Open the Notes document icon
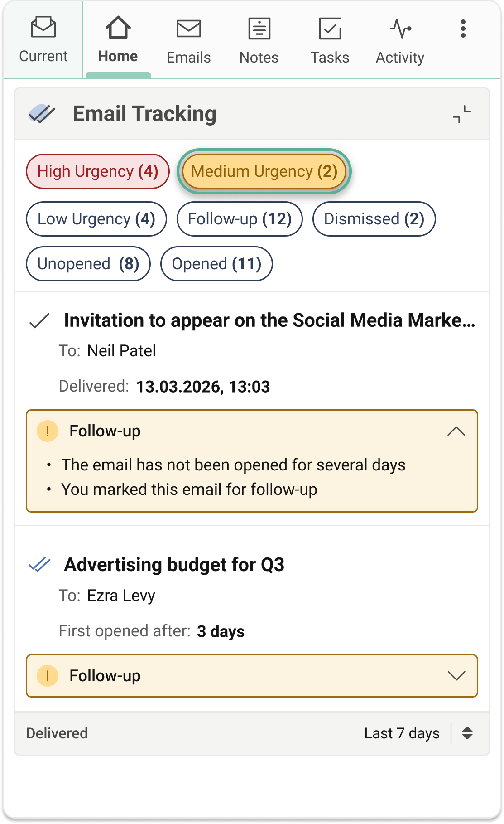The height and width of the screenshot is (824, 504). pos(259,29)
